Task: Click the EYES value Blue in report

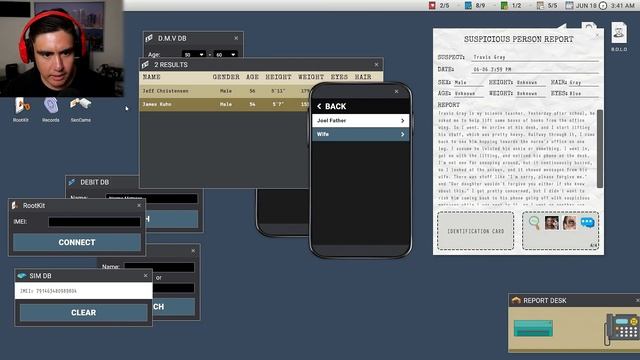Action: pyautogui.click(x=575, y=93)
